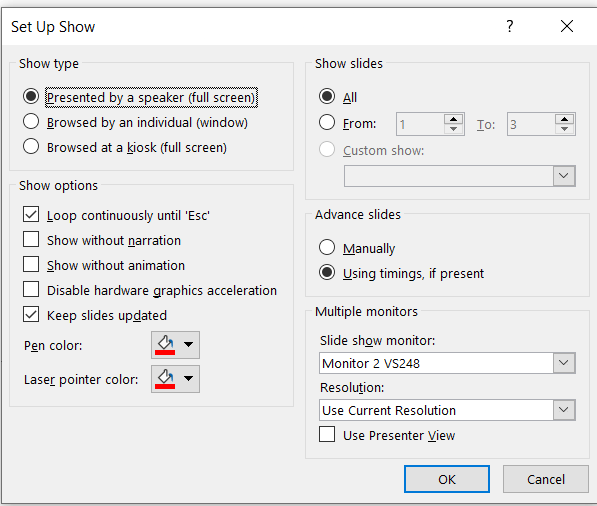
Task: Expand the Resolution dropdown arrow
Action: pos(564,410)
